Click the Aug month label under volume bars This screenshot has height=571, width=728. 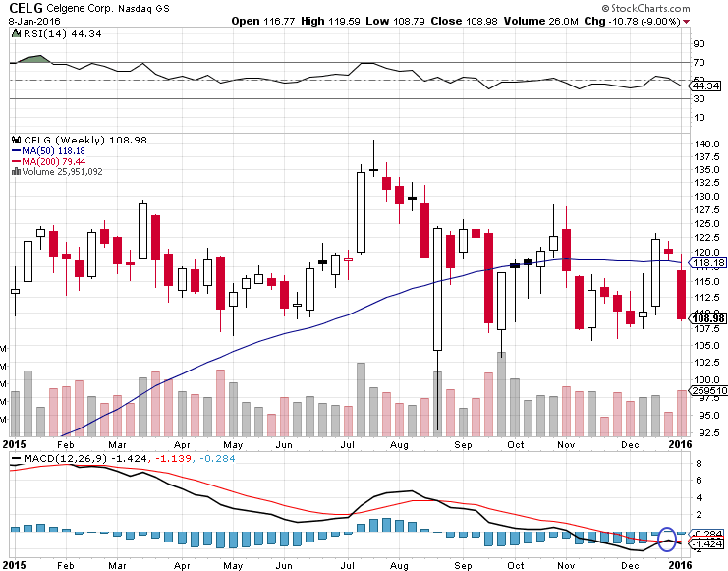[x=399, y=444]
